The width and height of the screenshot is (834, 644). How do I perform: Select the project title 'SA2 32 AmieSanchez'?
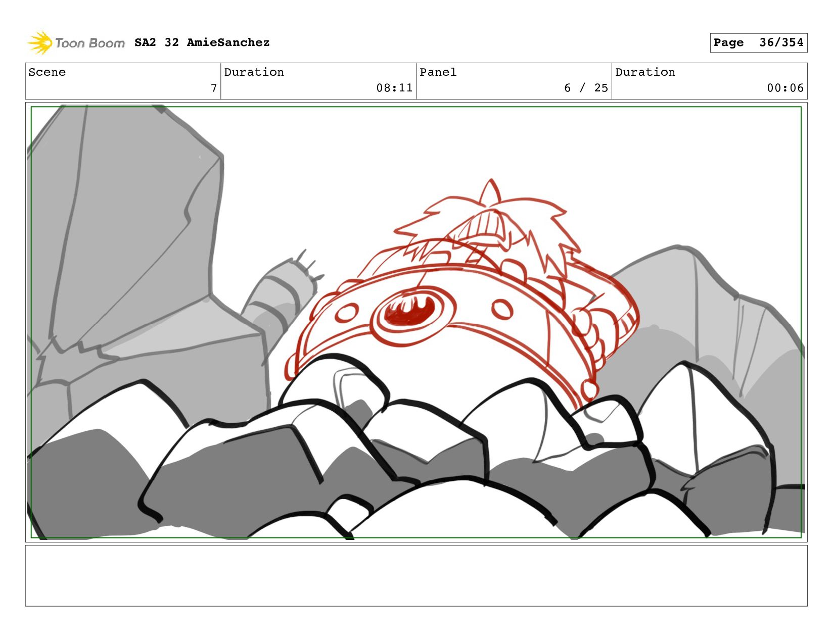click(x=202, y=42)
